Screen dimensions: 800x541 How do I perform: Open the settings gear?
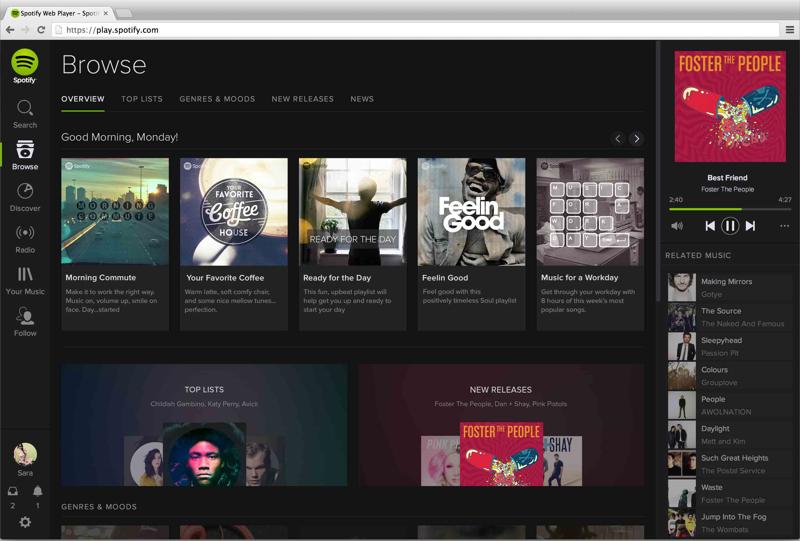(24, 522)
